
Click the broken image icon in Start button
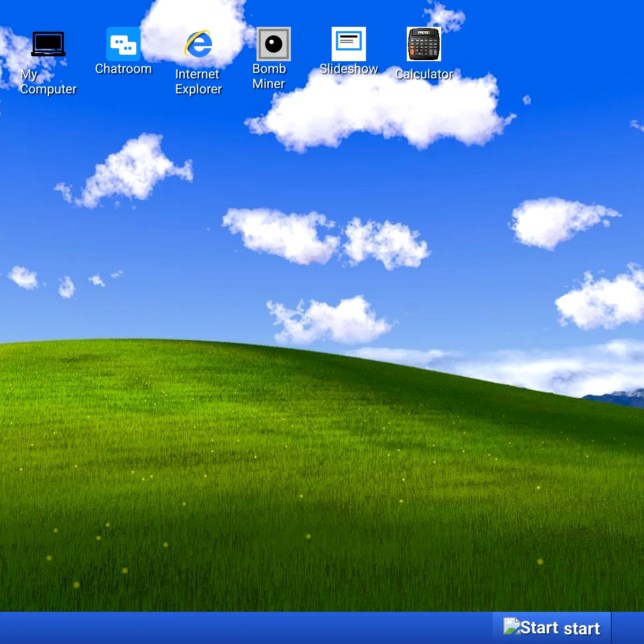(x=511, y=626)
